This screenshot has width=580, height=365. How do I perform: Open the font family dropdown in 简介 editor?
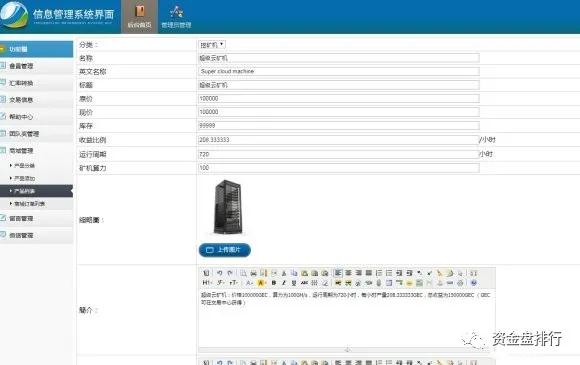221,283
